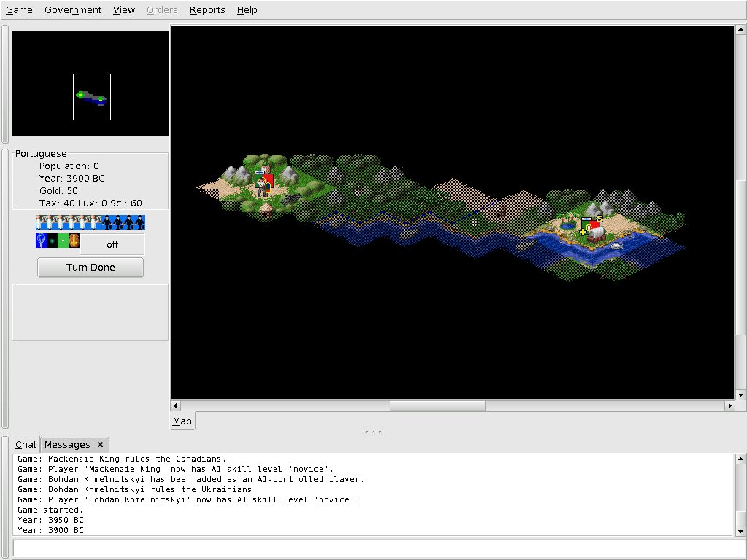The width and height of the screenshot is (747, 560).
Task: Click the map horizontal scrollbar thumb
Action: (438, 405)
